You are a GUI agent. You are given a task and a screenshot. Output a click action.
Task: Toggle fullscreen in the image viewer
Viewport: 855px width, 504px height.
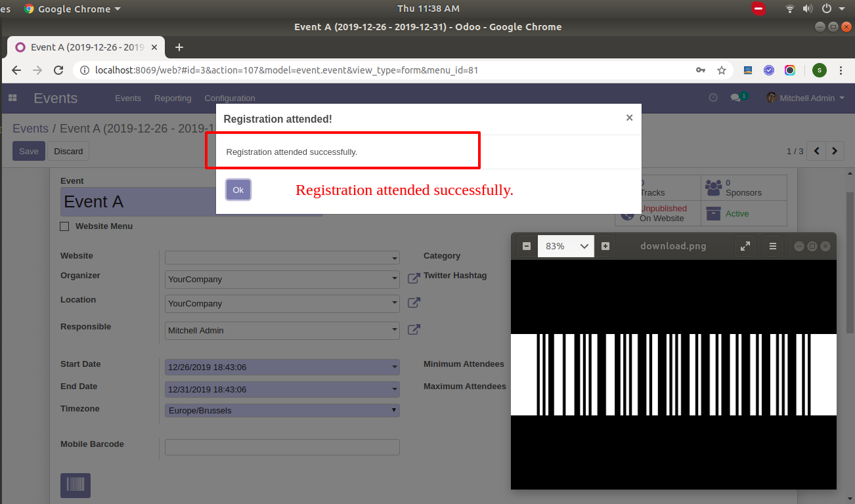pos(745,246)
